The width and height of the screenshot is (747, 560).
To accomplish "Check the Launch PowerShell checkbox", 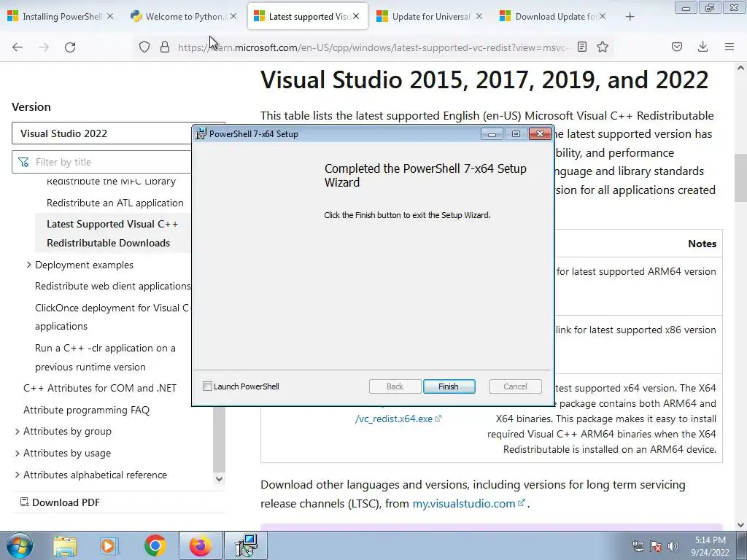I will (207, 386).
